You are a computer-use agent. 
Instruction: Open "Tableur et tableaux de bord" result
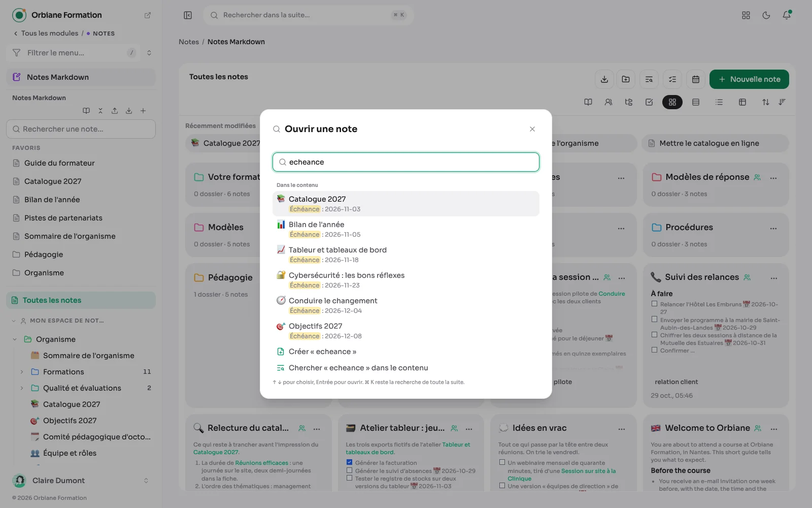click(x=406, y=255)
